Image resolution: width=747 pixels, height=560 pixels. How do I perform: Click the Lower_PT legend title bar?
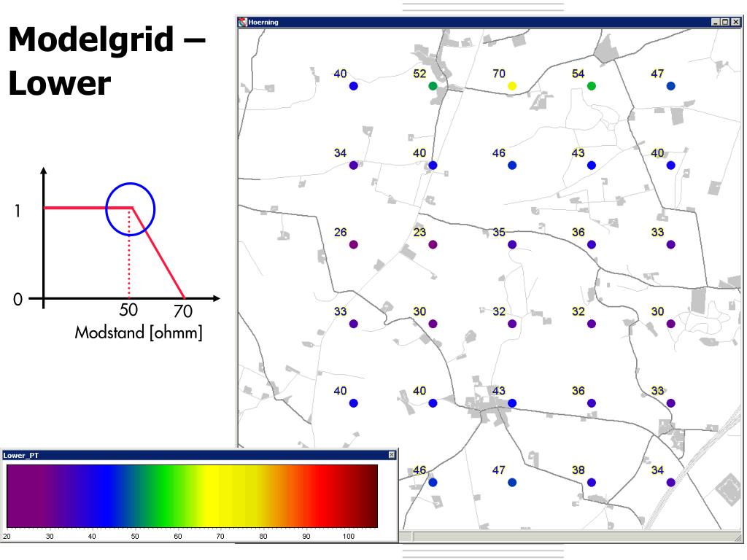(199, 455)
